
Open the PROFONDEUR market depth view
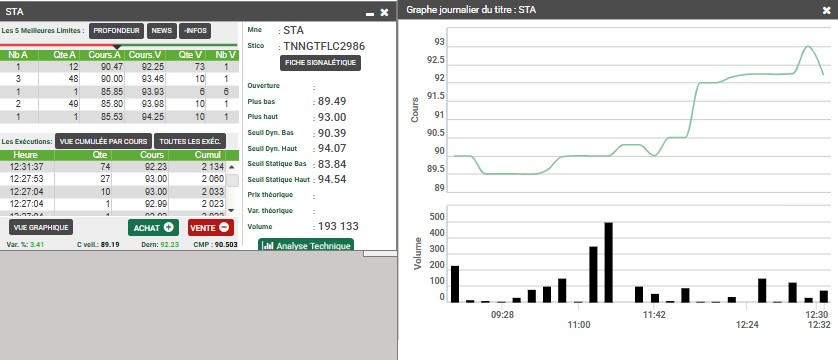coord(117,31)
